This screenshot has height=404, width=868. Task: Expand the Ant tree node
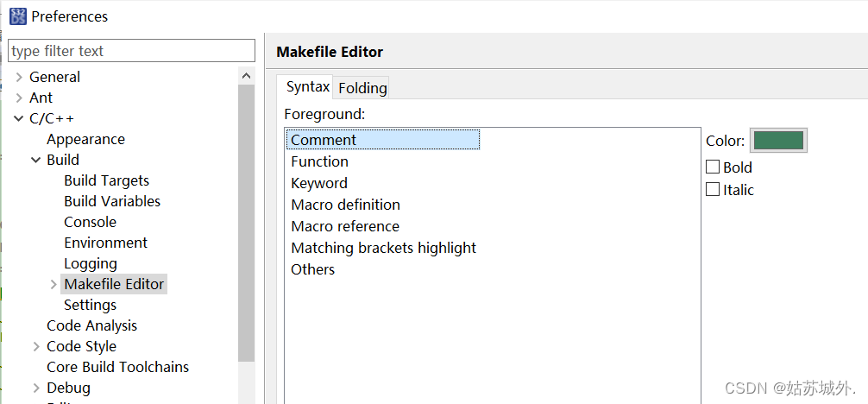tap(19, 98)
